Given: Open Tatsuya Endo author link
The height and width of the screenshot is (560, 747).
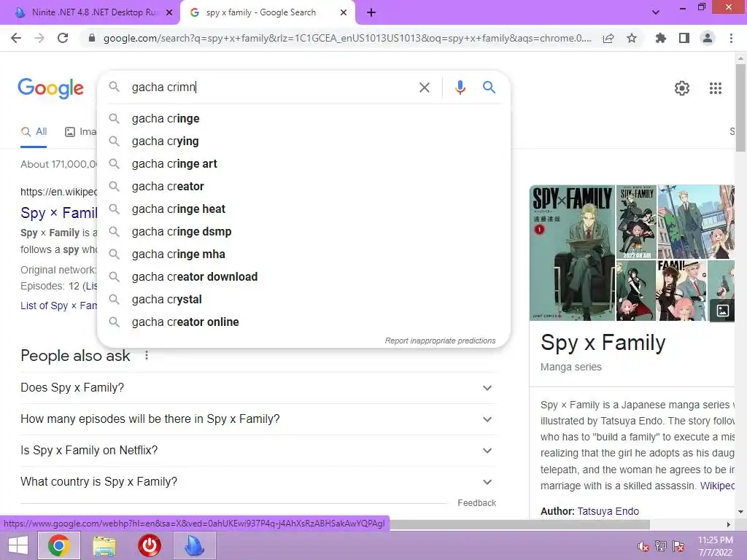Looking at the screenshot, I should pyautogui.click(x=608, y=511).
